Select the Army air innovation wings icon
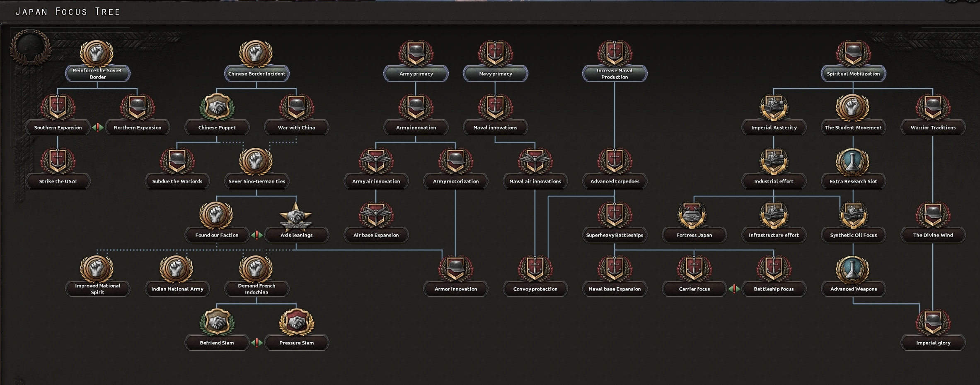 376,161
